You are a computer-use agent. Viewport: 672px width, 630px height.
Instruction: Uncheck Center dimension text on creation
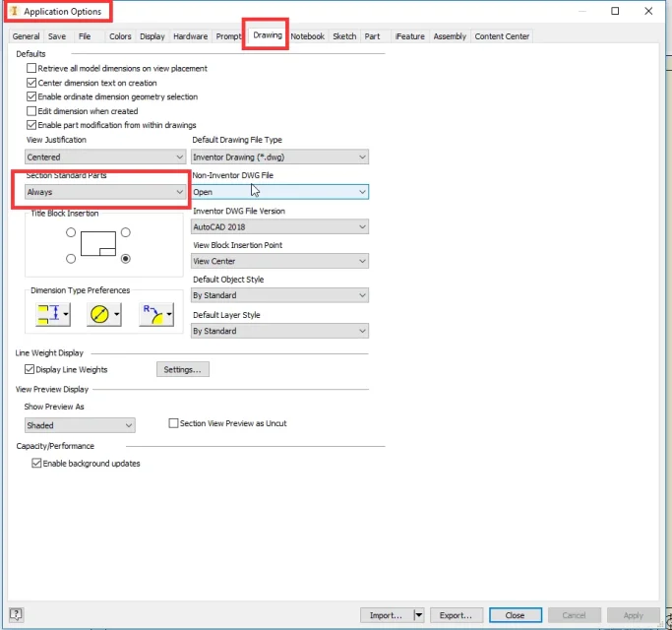tap(31, 83)
